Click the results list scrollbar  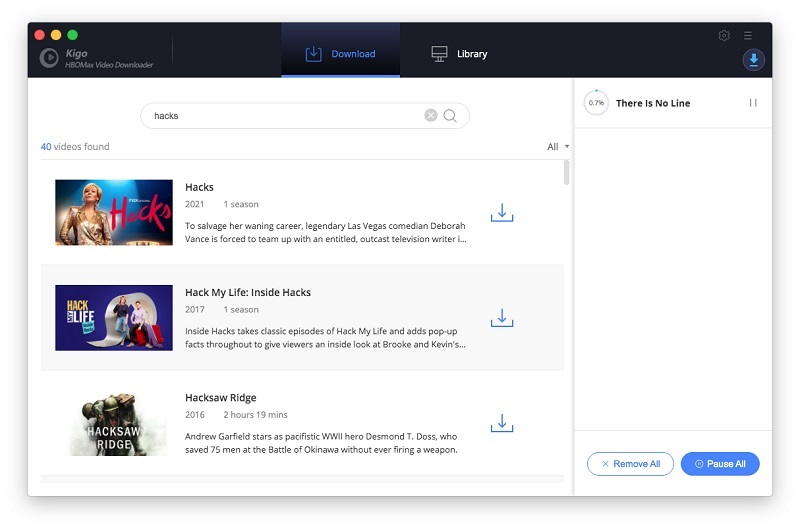(566, 172)
